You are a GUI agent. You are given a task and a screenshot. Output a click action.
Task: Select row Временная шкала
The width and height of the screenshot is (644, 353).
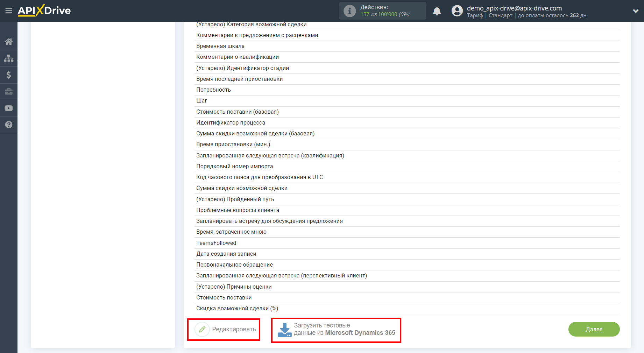(407, 46)
